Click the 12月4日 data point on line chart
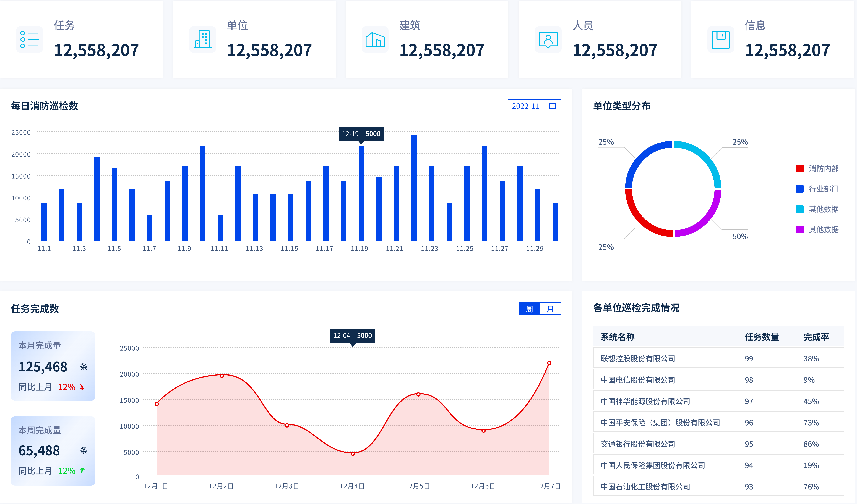This screenshot has height=504, width=857. pos(353,453)
